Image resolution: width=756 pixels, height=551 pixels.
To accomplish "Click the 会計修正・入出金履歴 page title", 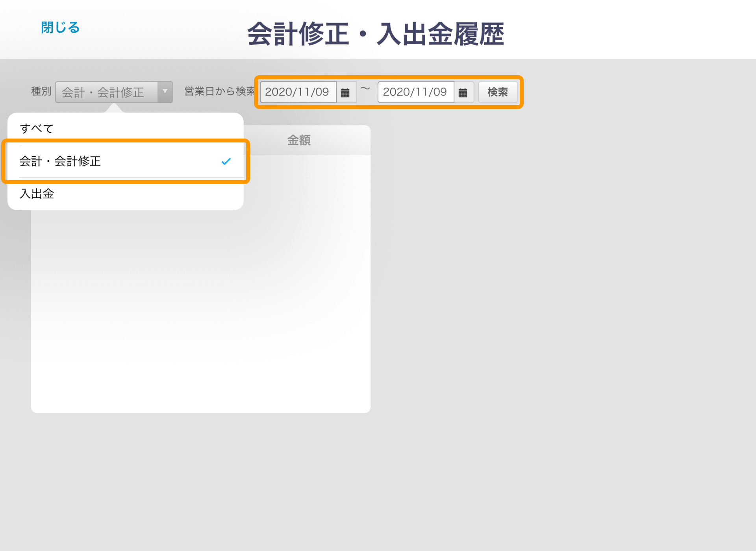I will (x=375, y=34).
